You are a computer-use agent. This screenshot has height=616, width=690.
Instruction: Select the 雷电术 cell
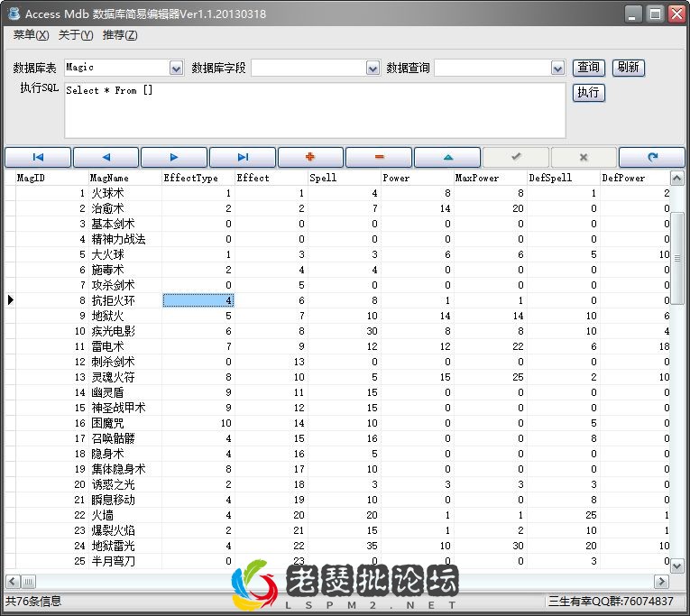pos(125,346)
